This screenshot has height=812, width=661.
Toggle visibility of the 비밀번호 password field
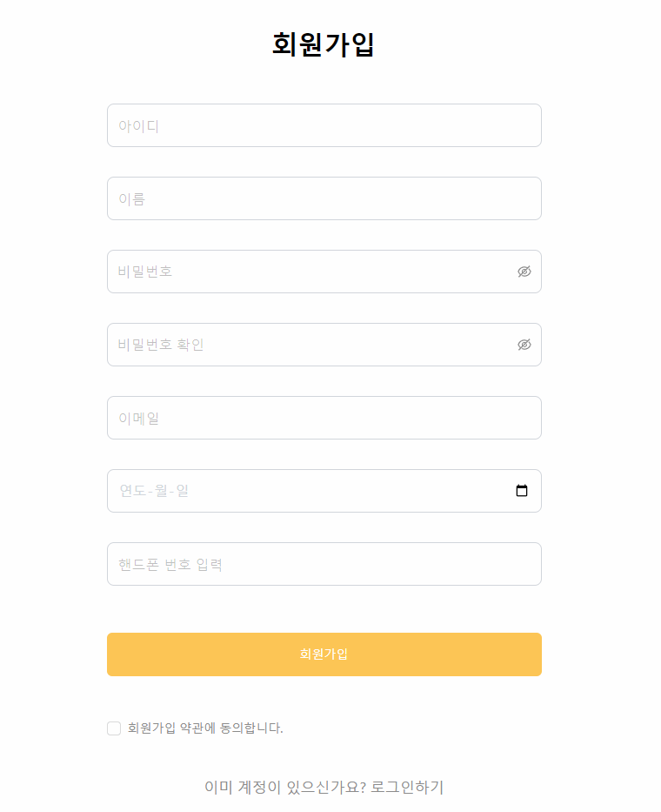[524, 272]
